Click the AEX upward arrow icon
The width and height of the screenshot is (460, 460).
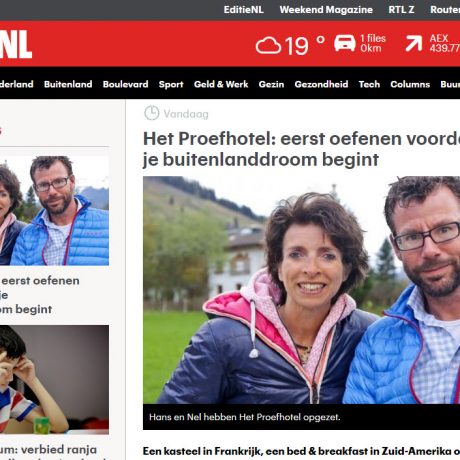(414, 43)
